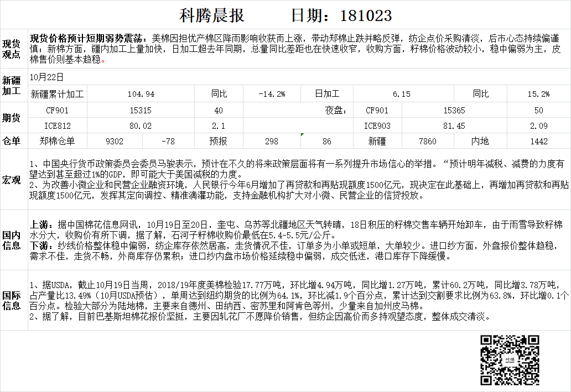Select the 内地 label cell
The height and width of the screenshot is (392, 571).
tap(480, 142)
